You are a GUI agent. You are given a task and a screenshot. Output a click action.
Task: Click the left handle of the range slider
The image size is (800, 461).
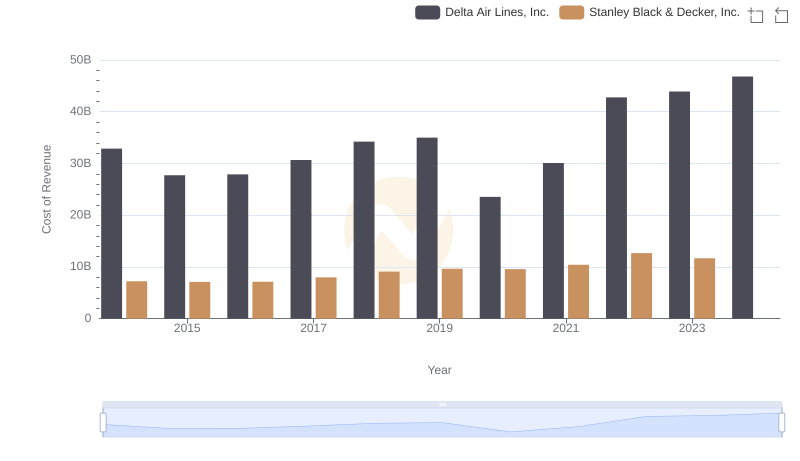103,422
